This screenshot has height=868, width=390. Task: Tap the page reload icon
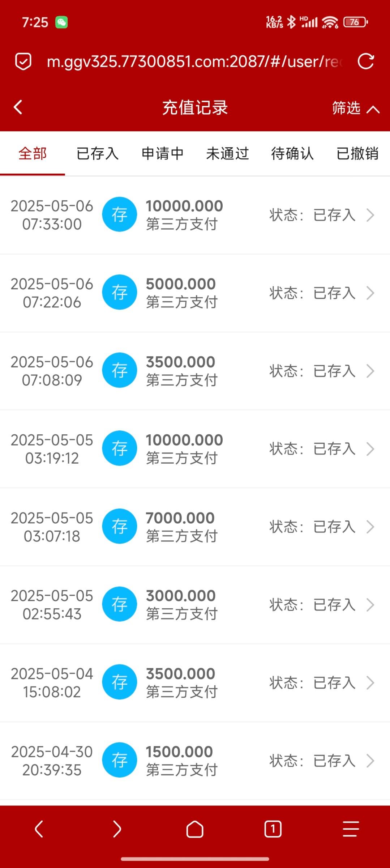click(365, 61)
